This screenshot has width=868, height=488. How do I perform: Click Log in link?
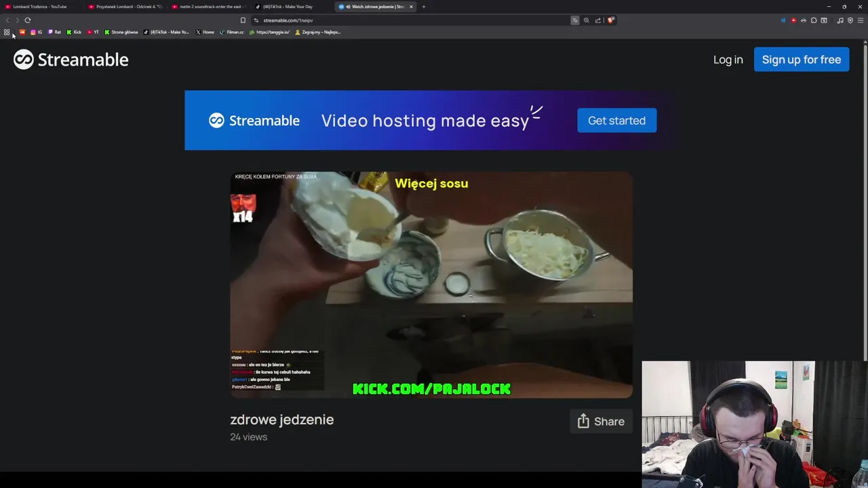point(728,60)
